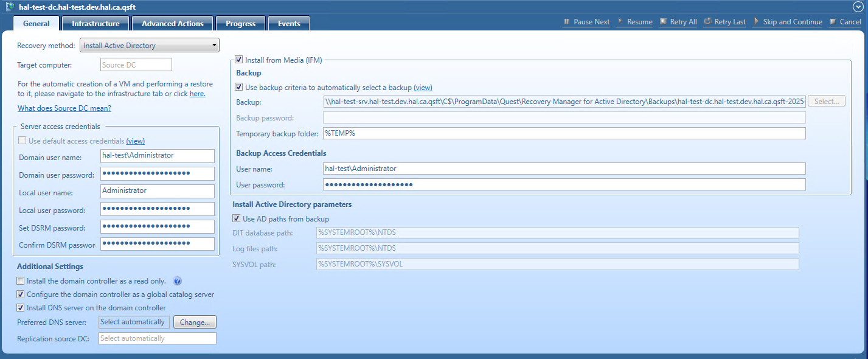
Task: Open the Events tab
Action: [289, 23]
